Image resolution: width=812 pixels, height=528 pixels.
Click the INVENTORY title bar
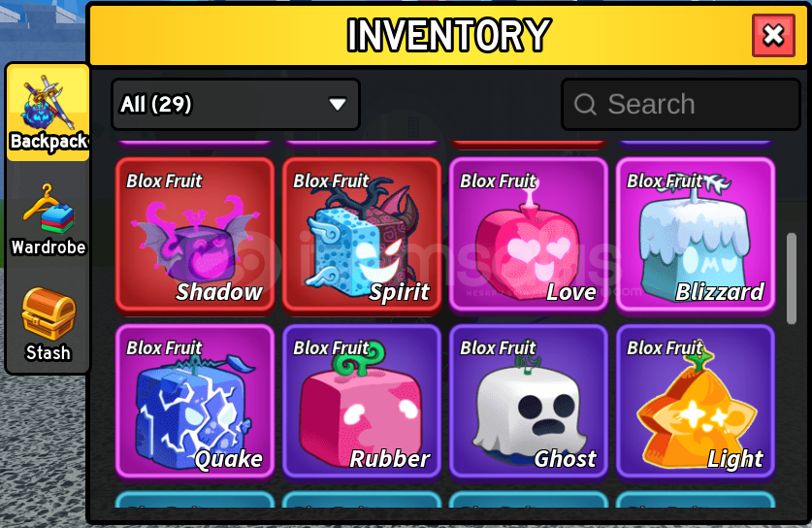448,35
